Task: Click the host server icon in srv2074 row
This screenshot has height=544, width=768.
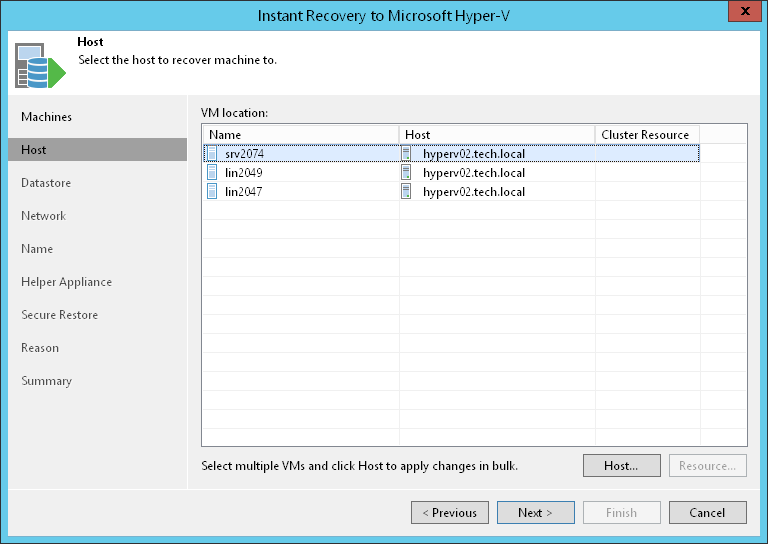Action: (x=406, y=154)
